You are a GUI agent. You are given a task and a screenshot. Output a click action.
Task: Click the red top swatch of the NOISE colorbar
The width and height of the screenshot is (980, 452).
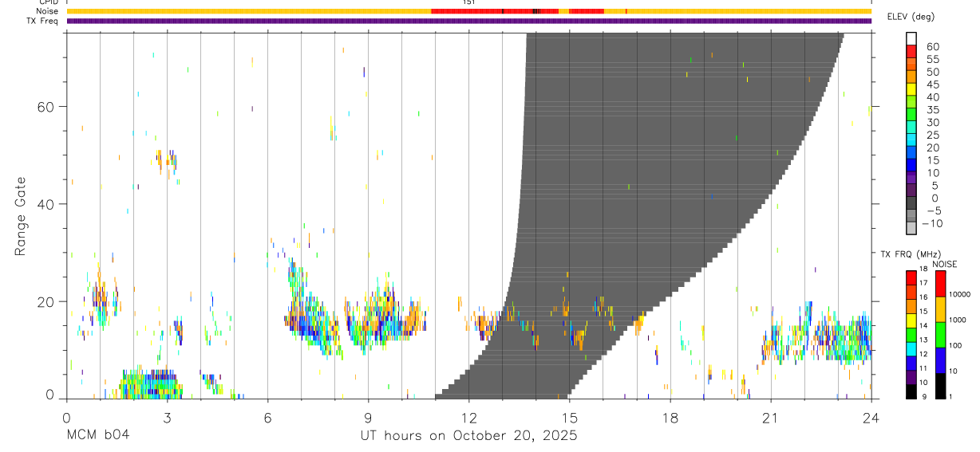coord(940,283)
